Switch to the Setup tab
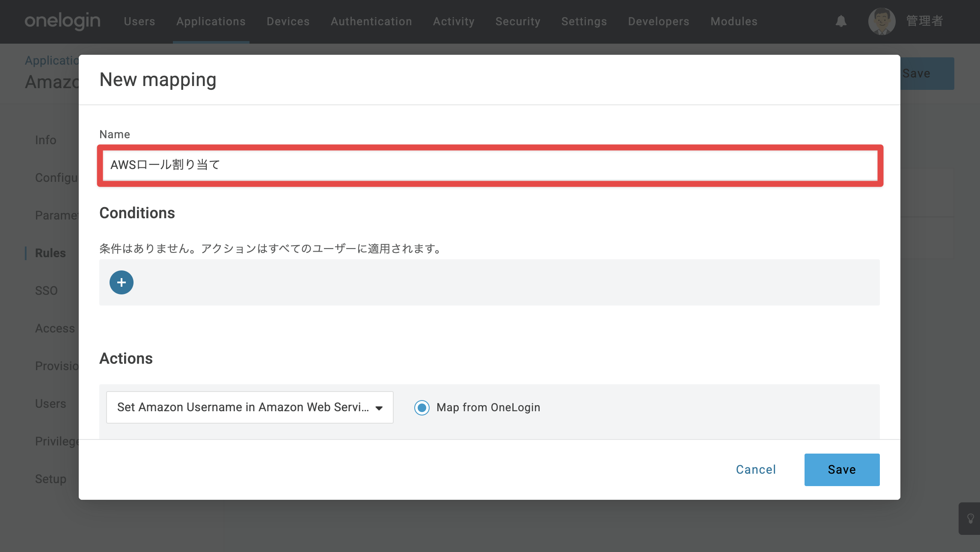 50,479
